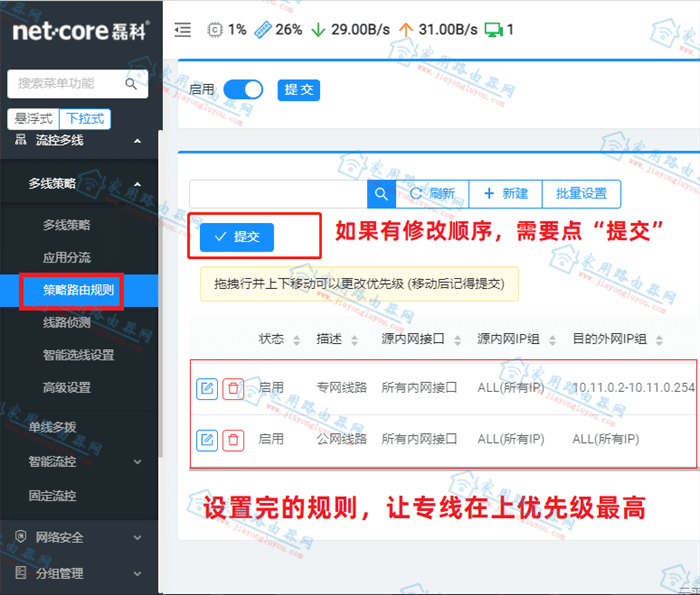The image size is (700, 595).
Task: Open the 线路侦测 menu item
Action: (67, 322)
